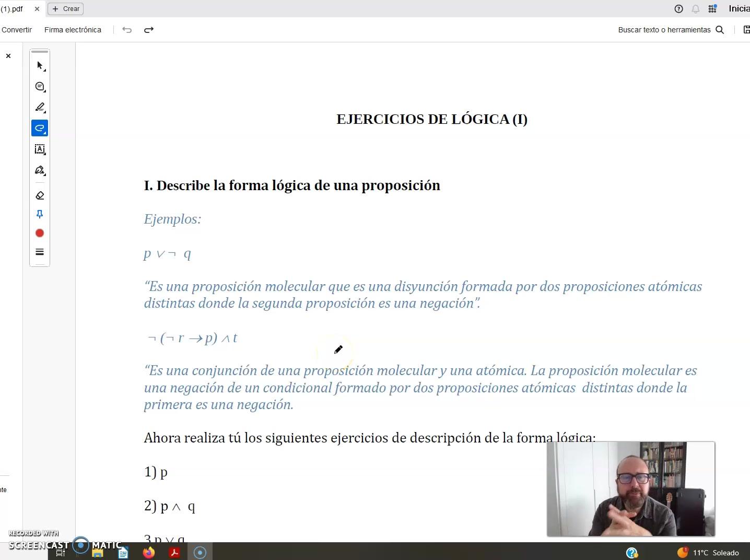Click exercise line 1) p

click(156, 472)
